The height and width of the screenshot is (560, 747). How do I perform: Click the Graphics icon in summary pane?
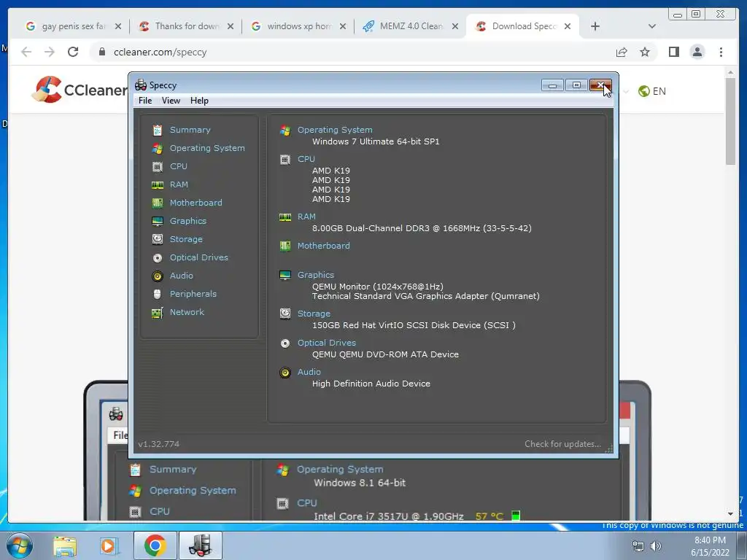pos(285,275)
